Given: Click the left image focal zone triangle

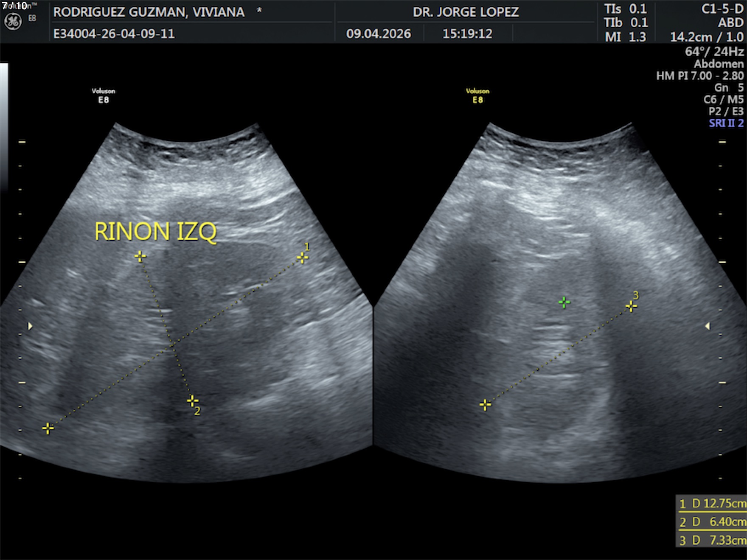Looking at the screenshot, I should tap(30, 326).
